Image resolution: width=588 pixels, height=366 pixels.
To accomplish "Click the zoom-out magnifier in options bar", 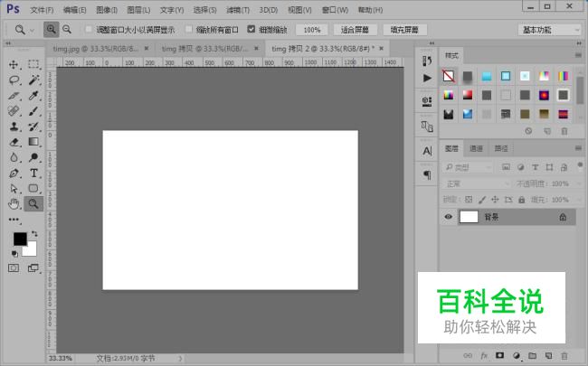I will click(x=67, y=30).
